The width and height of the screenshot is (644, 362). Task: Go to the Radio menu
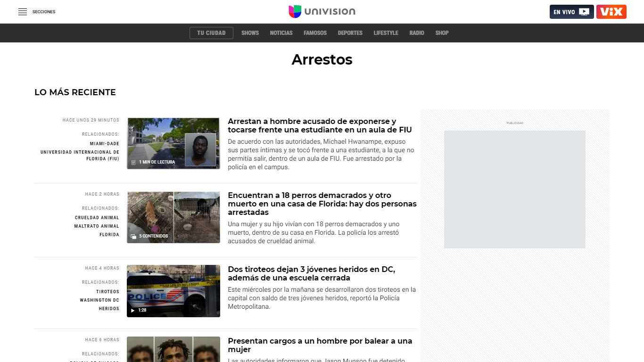[417, 33]
